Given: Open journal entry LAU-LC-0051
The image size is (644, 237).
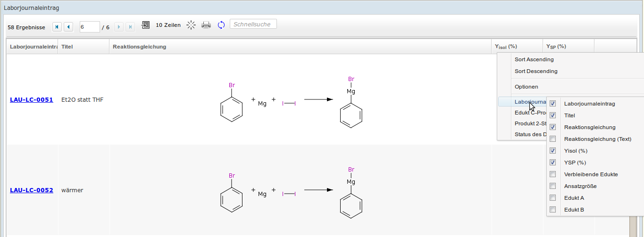Looking at the screenshot, I should click(31, 100).
